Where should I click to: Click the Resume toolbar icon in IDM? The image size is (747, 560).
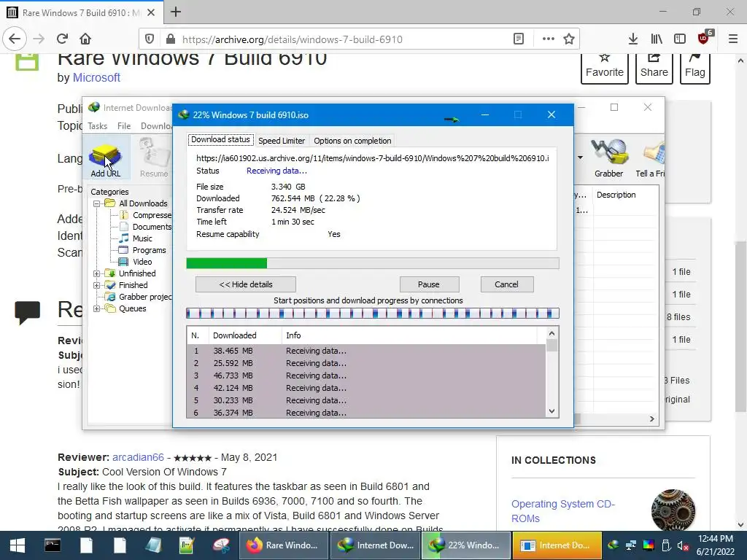coord(154,160)
